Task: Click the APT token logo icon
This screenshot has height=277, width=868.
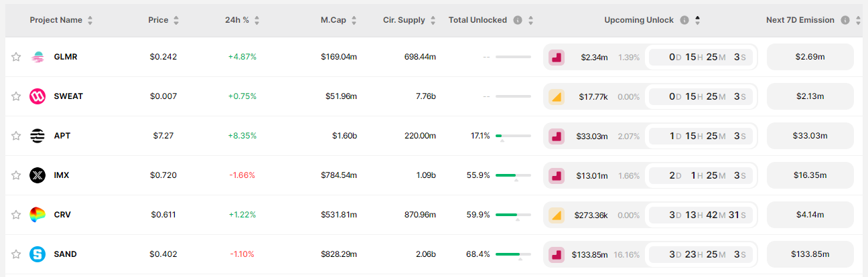Action: point(38,136)
